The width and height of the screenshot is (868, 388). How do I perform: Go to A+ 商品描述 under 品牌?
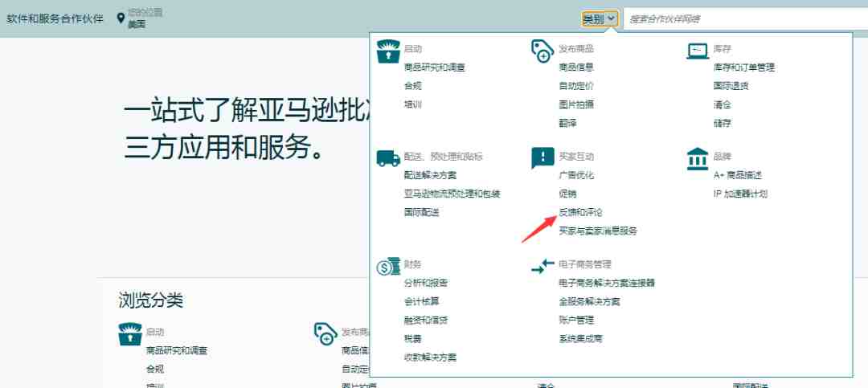pyautogui.click(x=738, y=175)
